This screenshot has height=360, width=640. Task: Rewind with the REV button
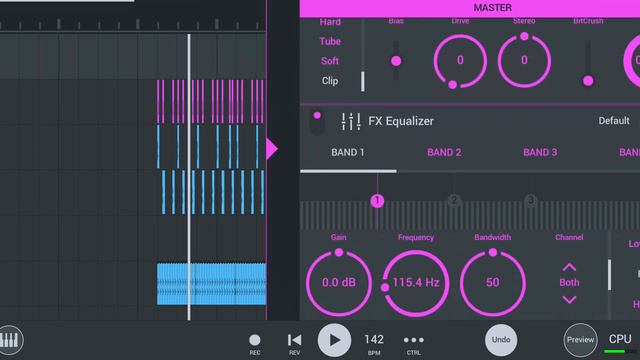[294, 343]
